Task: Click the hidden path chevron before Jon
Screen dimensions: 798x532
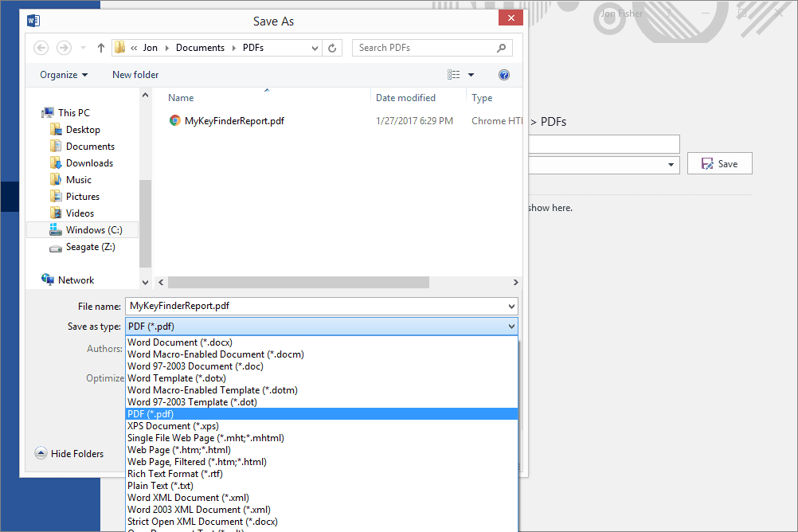Action: (x=134, y=48)
